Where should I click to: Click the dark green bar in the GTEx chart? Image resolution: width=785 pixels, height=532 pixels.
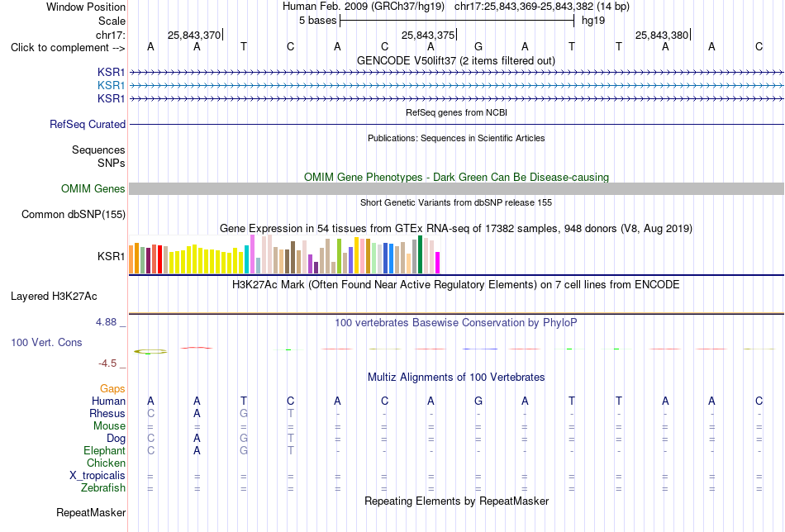[420, 254]
